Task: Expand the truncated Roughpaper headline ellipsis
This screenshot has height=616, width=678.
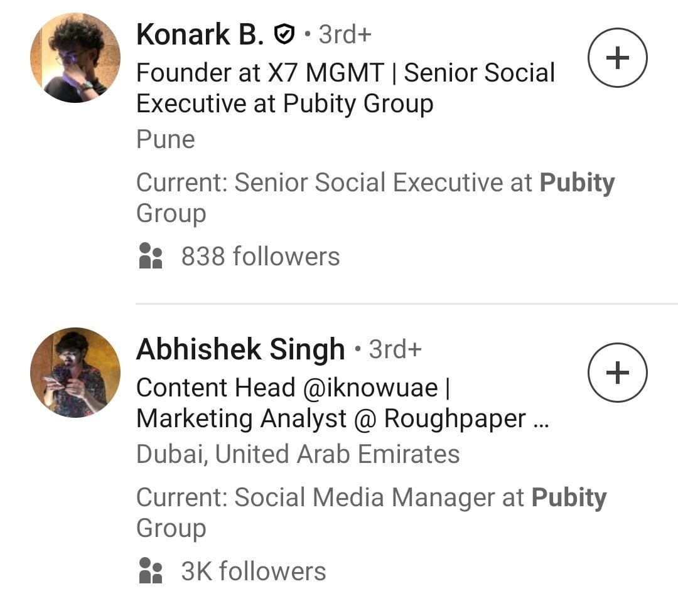Action: [x=540, y=419]
